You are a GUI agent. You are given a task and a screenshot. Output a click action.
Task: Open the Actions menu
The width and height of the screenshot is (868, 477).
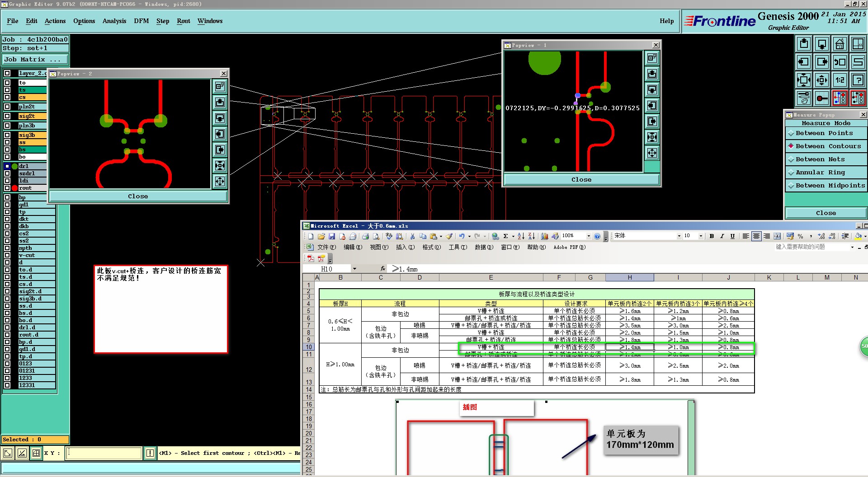[55, 21]
